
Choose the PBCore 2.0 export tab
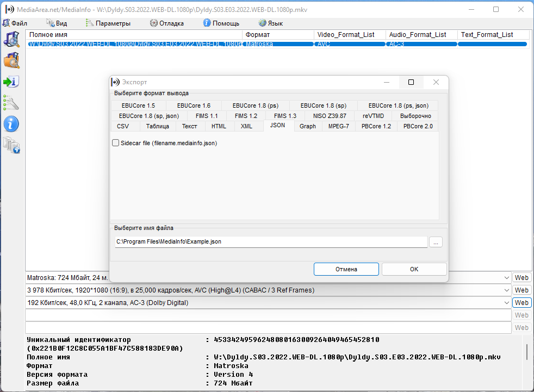point(418,126)
